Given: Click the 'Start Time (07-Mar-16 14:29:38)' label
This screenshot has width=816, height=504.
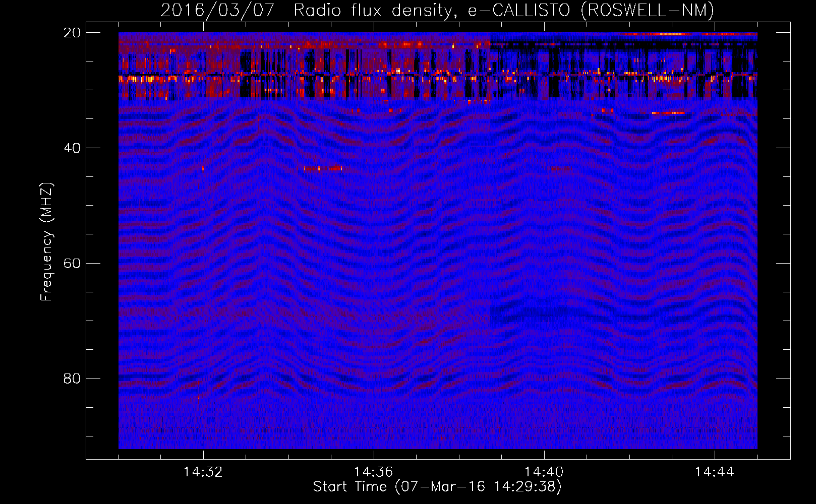Looking at the screenshot, I should pyautogui.click(x=437, y=487).
